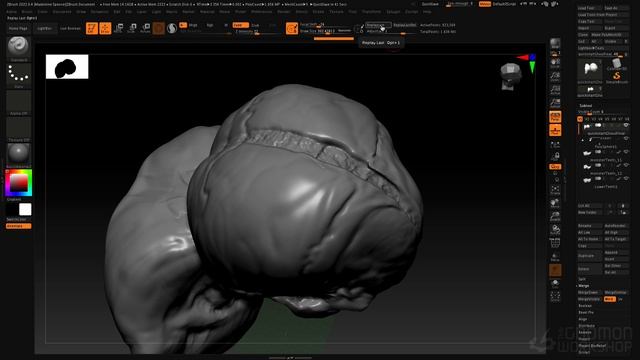
Task: Toggle the Mrgb paint mode
Action: point(193,25)
